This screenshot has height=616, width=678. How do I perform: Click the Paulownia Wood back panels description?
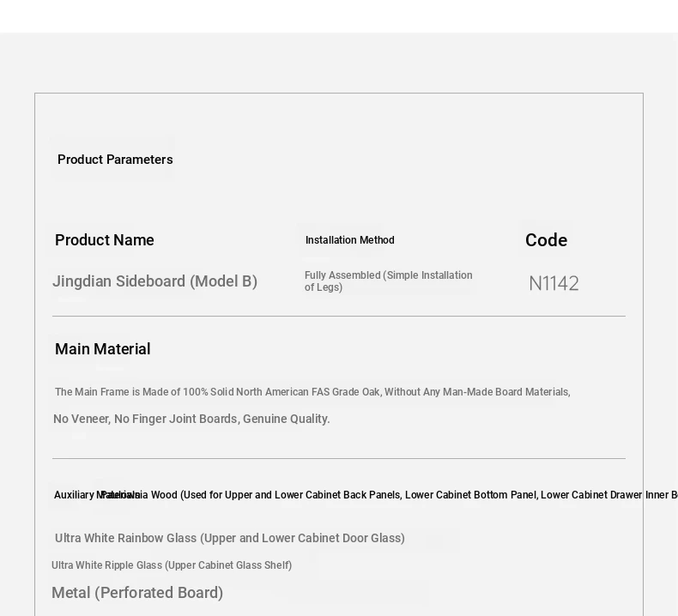point(389,495)
